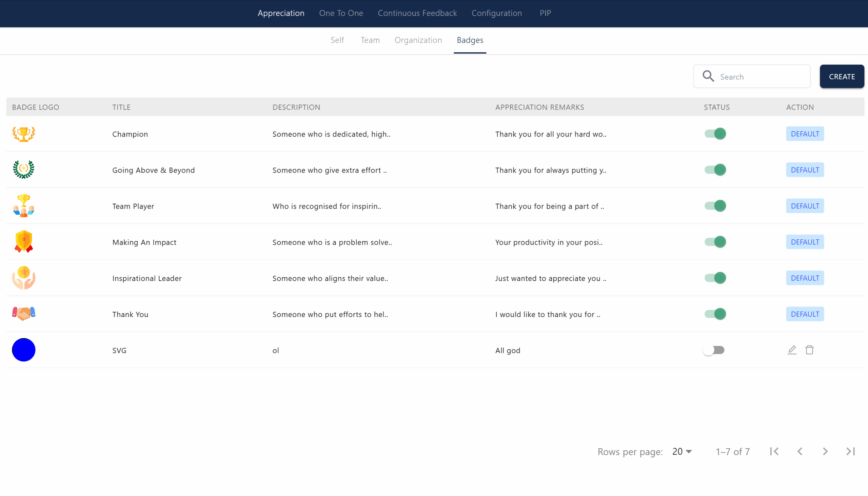Enable the SVG badge status toggle
The height and width of the screenshot is (496, 868).
point(713,350)
